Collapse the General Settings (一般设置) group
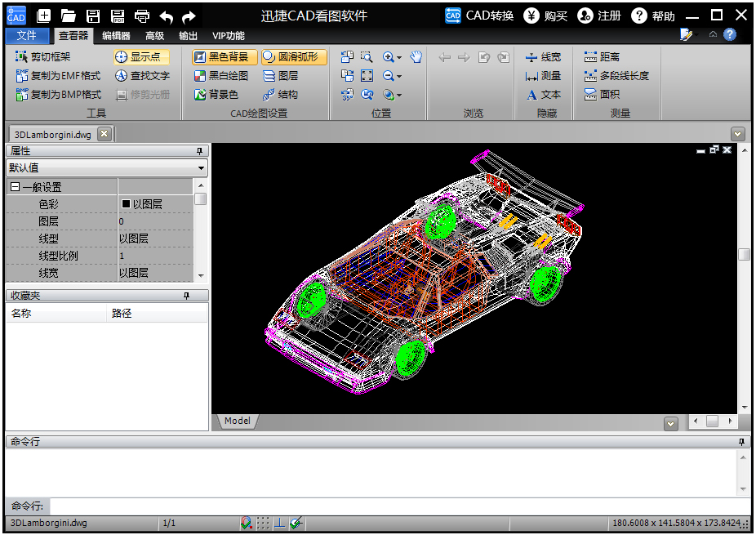 [x=15, y=187]
